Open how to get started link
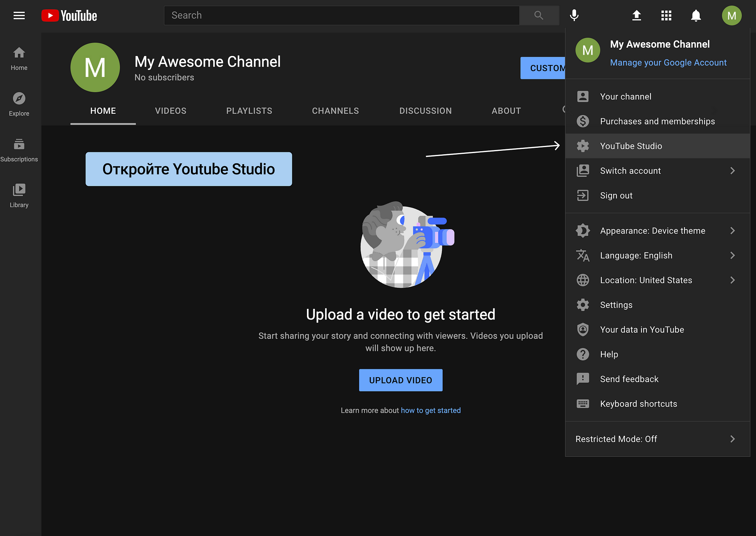 (431, 410)
